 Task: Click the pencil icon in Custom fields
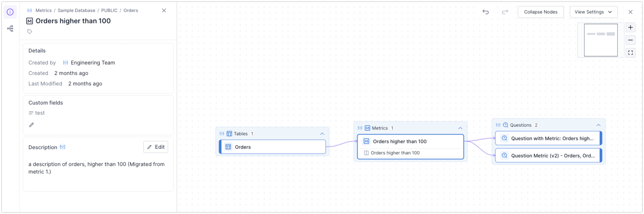click(31, 125)
